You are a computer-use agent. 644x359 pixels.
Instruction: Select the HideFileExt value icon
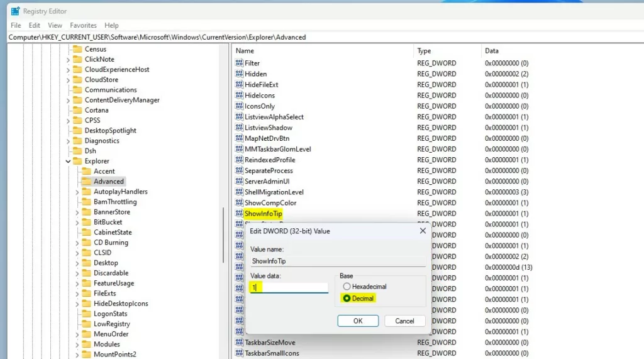239,84
